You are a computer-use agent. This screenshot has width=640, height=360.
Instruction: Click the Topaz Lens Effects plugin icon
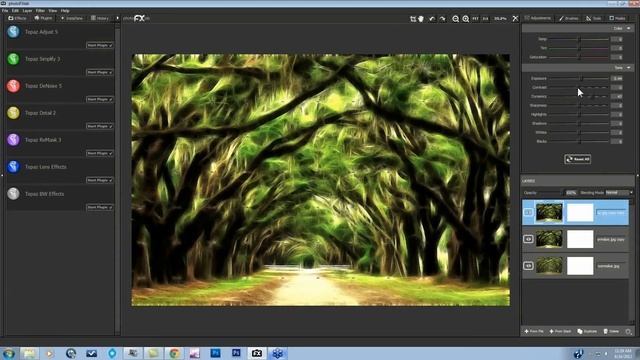(13, 167)
